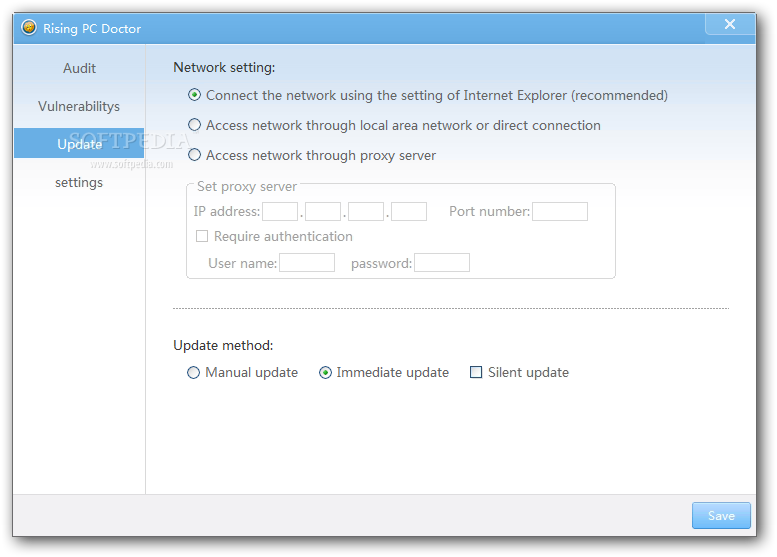
Task: Enable Require authentication checkbox
Action: pyautogui.click(x=202, y=236)
